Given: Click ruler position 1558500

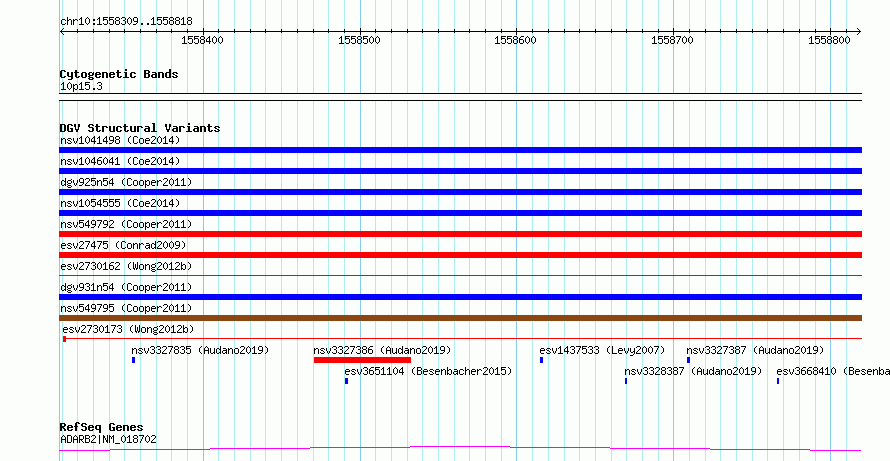Looking at the screenshot, I should pyautogui.click(x=359, y=41).
